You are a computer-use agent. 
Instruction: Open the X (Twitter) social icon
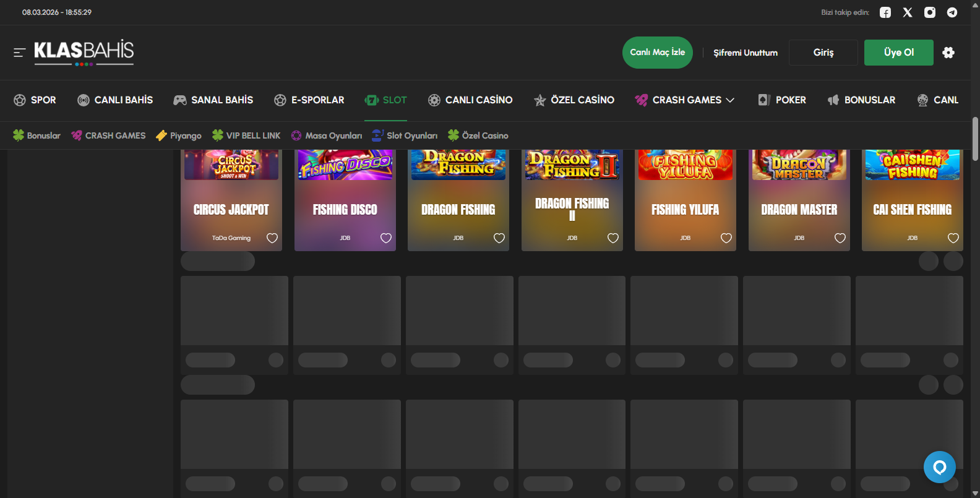click(x=908, y=12)
